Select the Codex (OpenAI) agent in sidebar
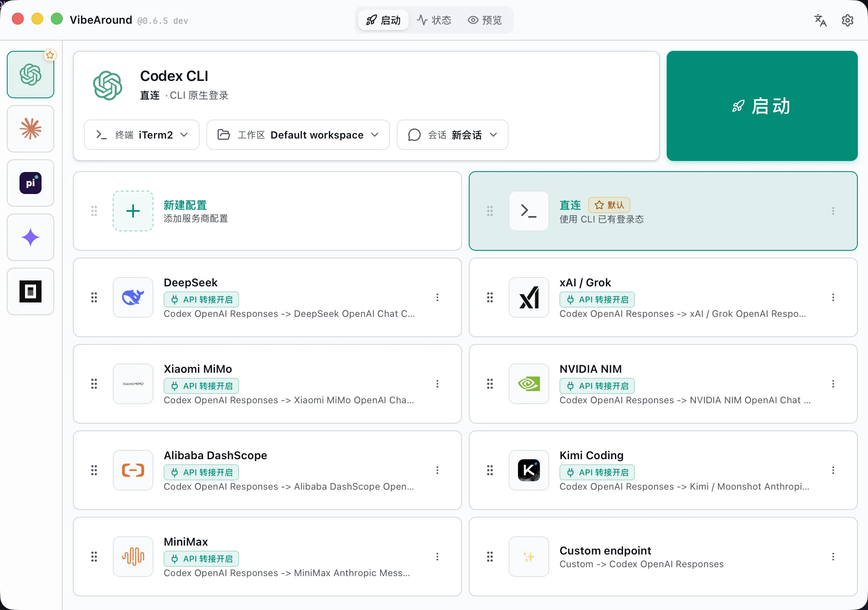This screenshot has height=610, width=868. pyautogui.click(x=31, y=75)
